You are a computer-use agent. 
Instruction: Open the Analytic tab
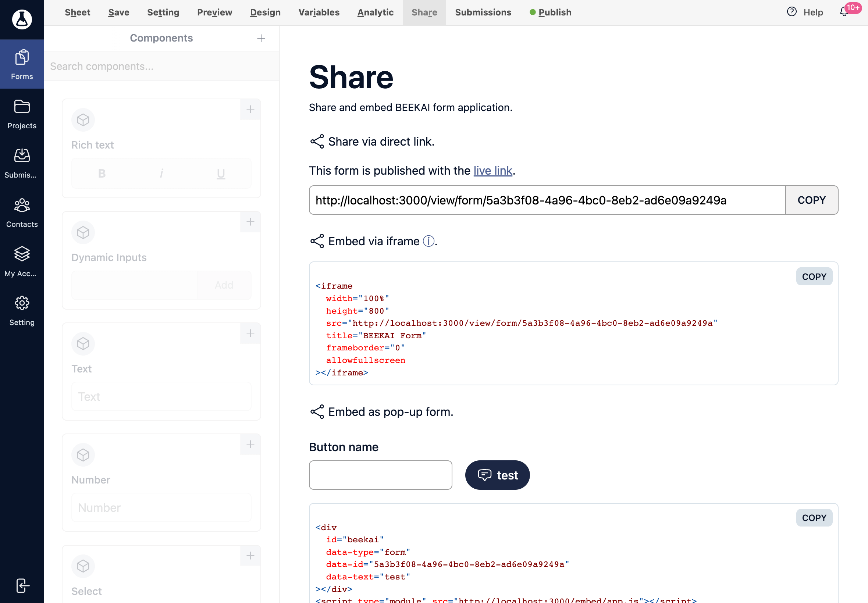point(376,13)
